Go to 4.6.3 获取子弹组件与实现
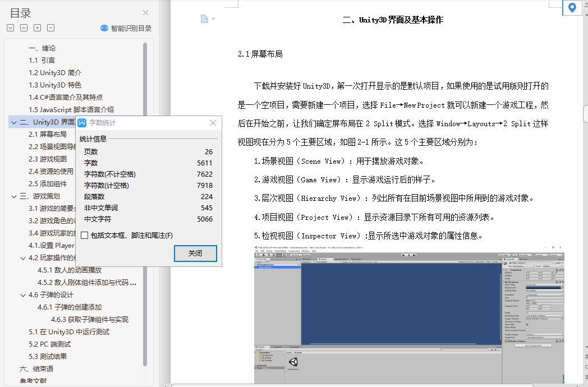The width and height of the screenshot is (588, 387). [x=90, y=320]
